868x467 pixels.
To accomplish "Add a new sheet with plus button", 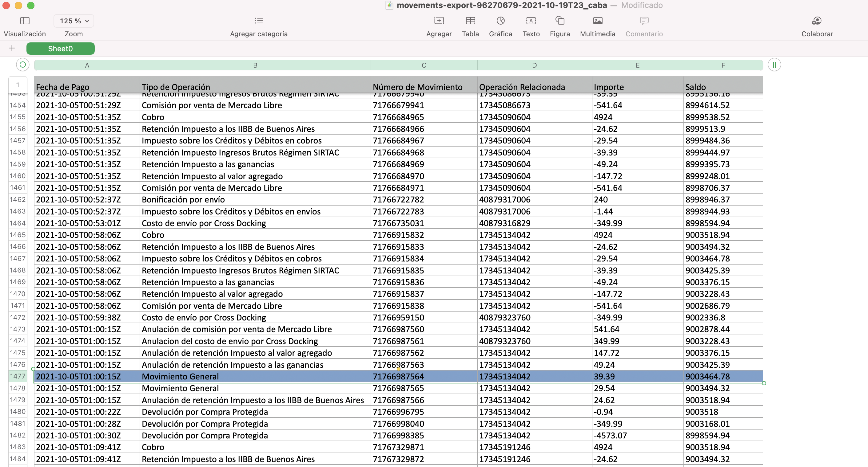I will tap(12, 48).
